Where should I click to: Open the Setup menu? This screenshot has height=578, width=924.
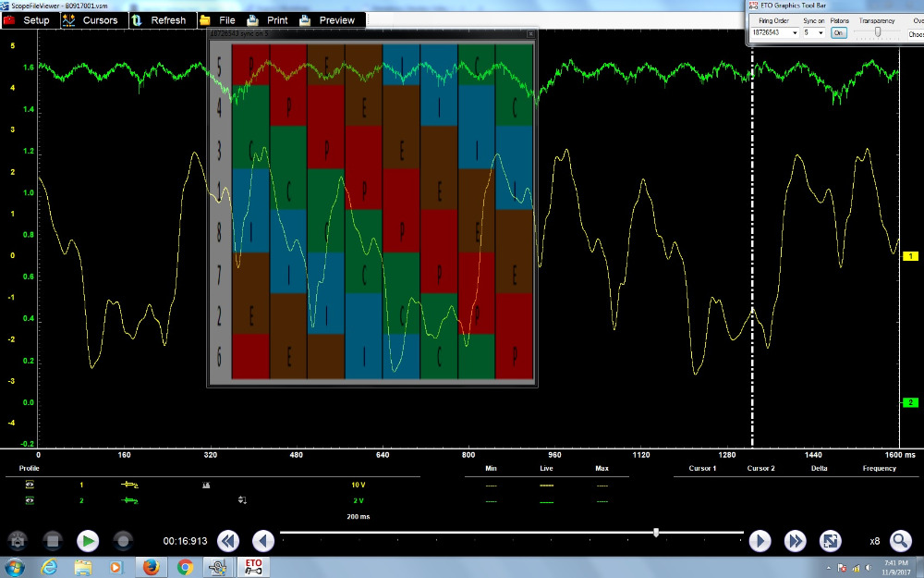[29, 20]
